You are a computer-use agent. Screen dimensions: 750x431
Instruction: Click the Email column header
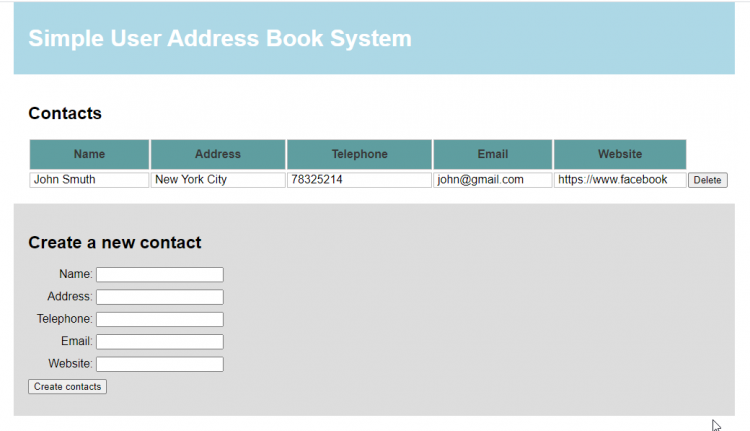click(493, 154)
